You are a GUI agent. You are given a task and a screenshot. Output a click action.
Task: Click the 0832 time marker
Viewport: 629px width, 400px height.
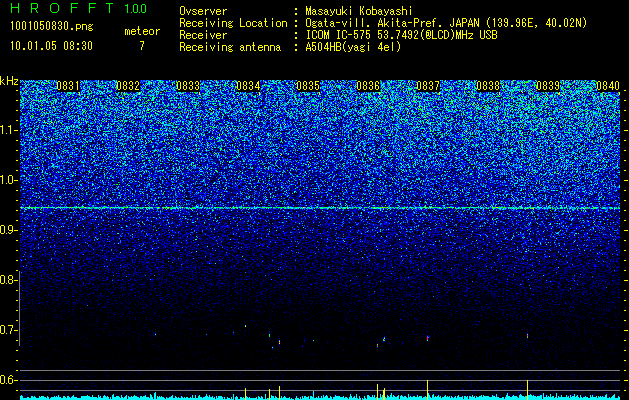(128, 85)
